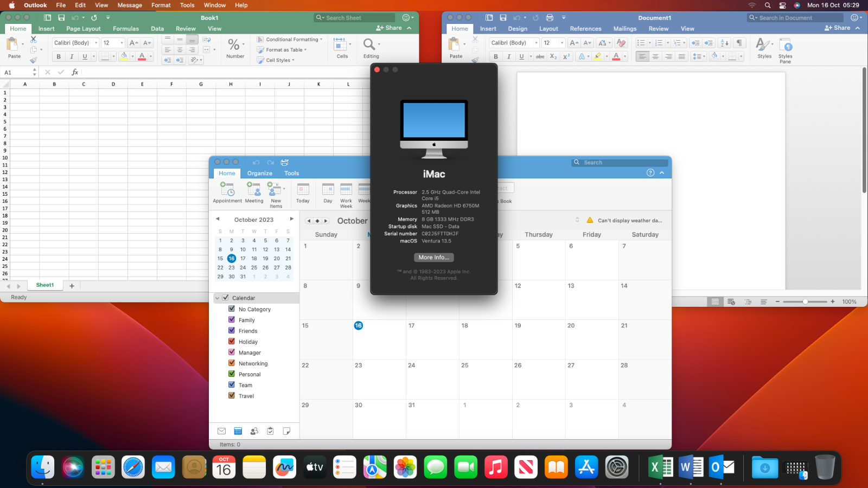Click Word zoom slider handle
The image size is (868, 488).
click(x=805, y=301)
